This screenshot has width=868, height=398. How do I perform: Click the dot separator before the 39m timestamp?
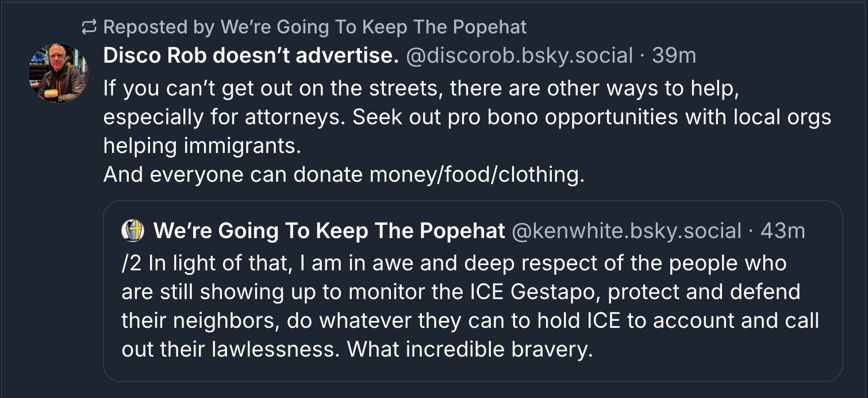[643, 56]
